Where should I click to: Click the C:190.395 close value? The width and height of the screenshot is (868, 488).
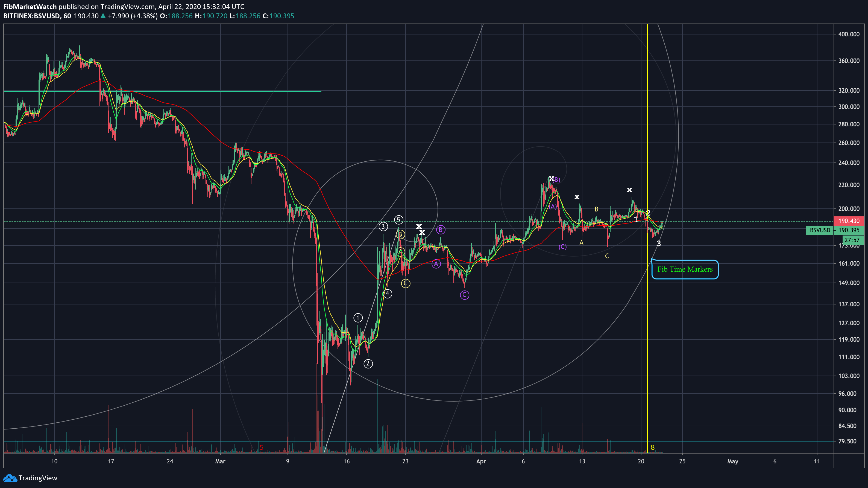click(278, 16)
